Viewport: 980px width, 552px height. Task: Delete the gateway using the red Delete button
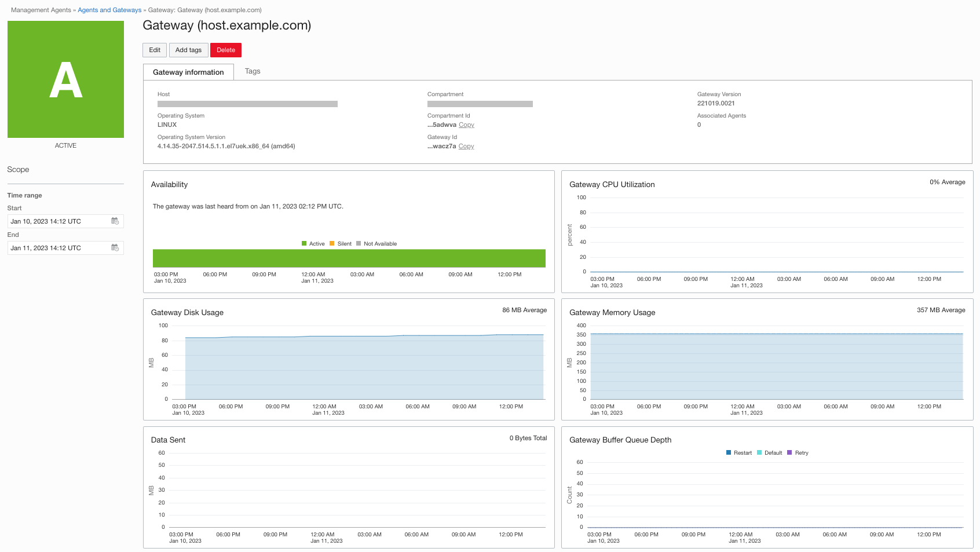pos(226,50)
